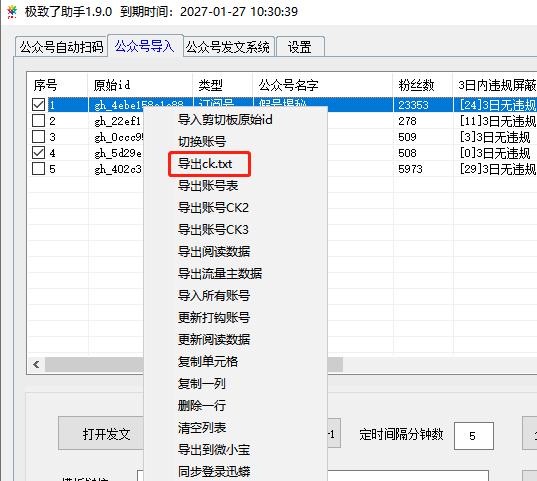Click the 打开发文 button
The image size is (537, 481).
tap(101, 433)
